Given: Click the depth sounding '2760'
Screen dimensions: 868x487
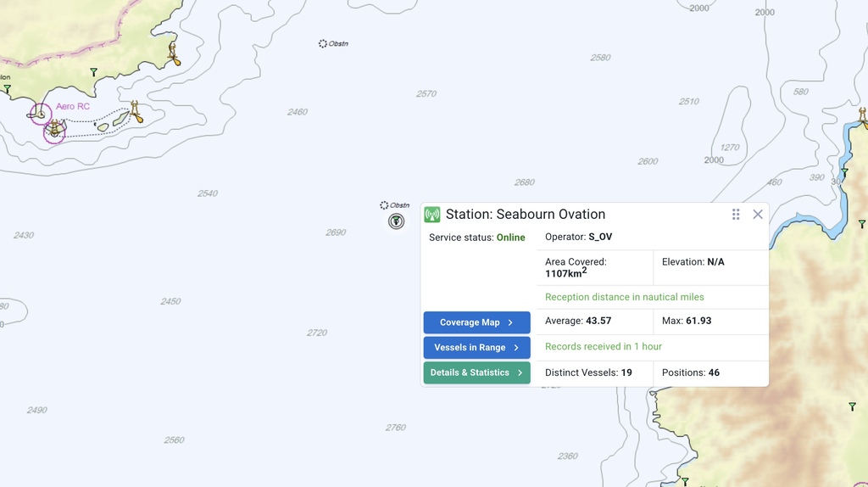Looking at the screenshot, I should [395, 428].
